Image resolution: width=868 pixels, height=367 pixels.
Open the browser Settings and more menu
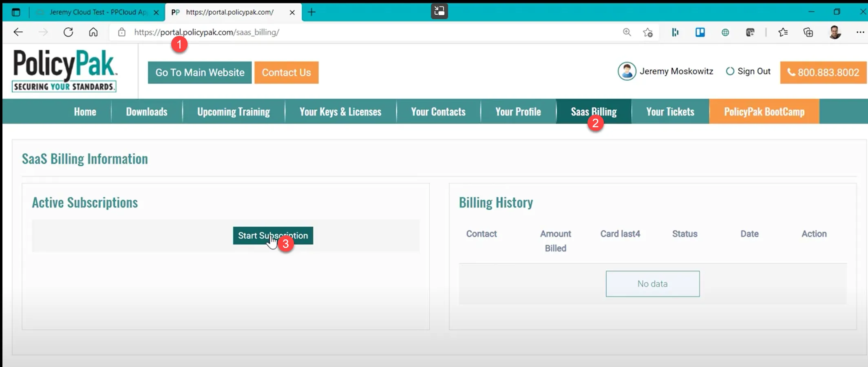tap(860, 32)
